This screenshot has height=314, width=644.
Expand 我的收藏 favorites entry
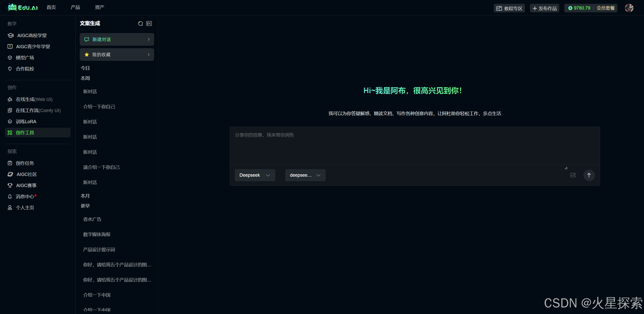[117, 55]
